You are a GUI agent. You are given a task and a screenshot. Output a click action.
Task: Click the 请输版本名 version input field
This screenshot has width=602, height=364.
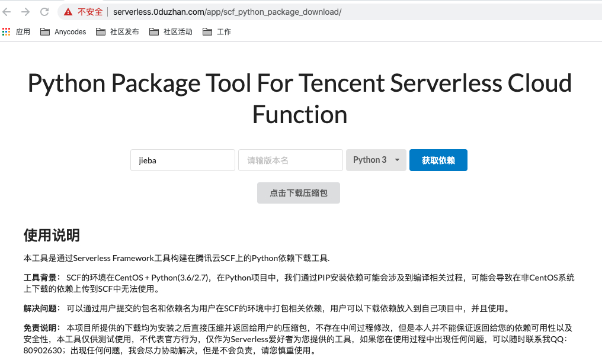pyautogui.click(x=291, y=160)
